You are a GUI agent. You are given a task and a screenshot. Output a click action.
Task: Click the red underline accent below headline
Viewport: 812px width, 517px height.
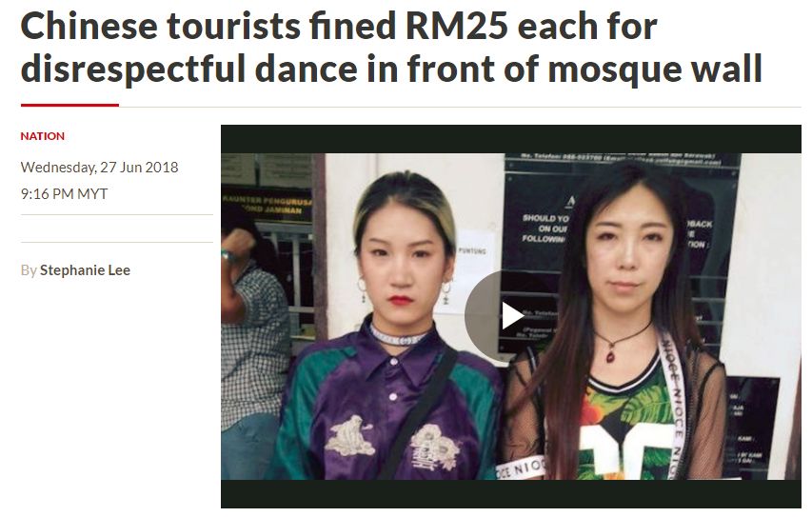point(69,105)
